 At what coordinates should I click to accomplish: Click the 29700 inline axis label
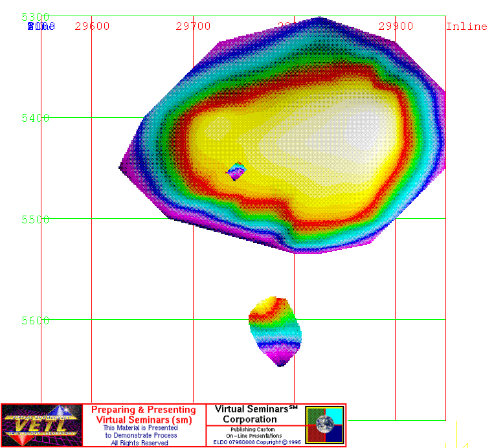(x=193, y=26)
